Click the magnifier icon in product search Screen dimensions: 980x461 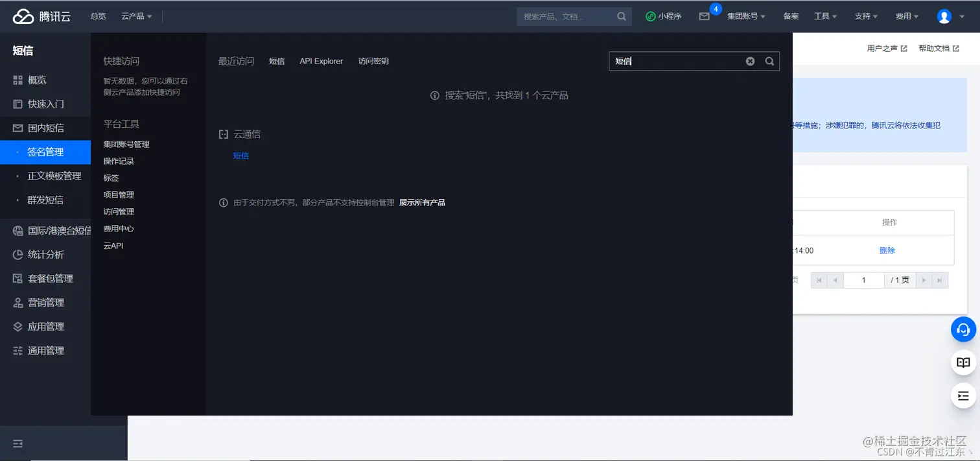[x=620, y=16]
